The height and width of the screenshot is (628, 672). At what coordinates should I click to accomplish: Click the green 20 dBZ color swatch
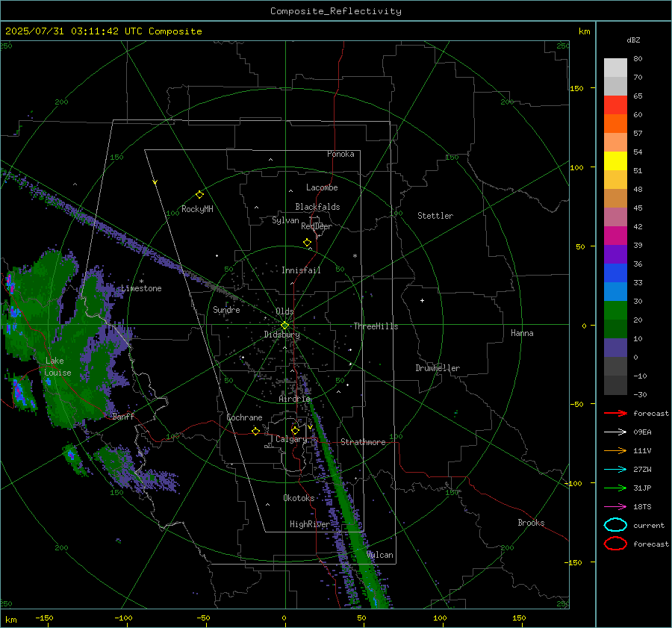(x=615, y=311)
